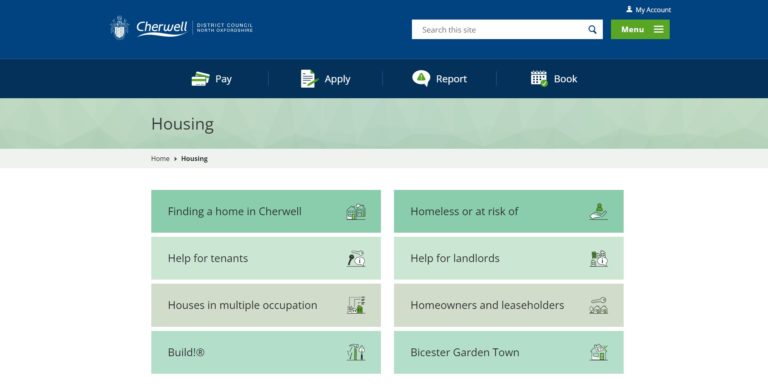Click the document Apply icon
Viewport: 768px width, 390px height.
(x=309, y=78)
